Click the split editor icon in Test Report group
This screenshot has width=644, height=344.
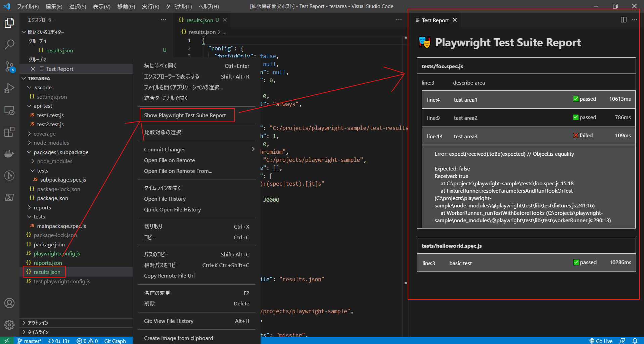(x=624, y=20)
